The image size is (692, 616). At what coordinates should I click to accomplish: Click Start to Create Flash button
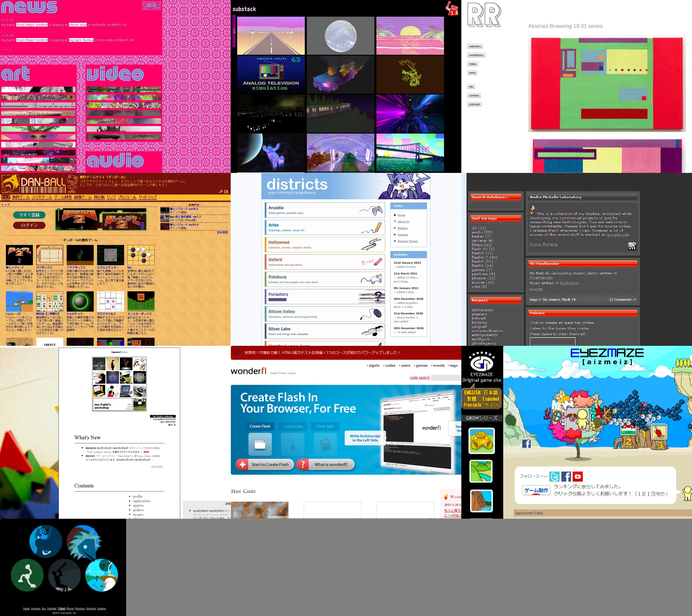point(265,464)
